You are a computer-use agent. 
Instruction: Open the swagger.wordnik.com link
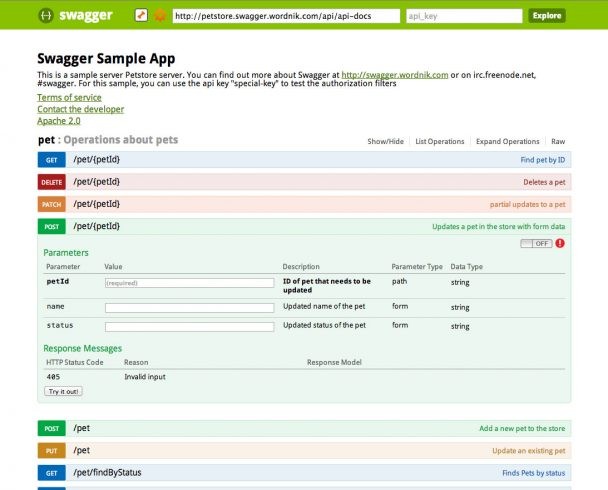coord(395,75)
